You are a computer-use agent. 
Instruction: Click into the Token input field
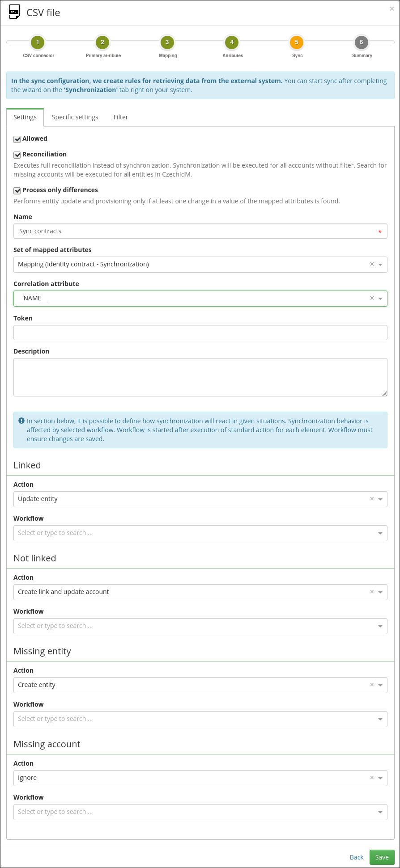200,333
